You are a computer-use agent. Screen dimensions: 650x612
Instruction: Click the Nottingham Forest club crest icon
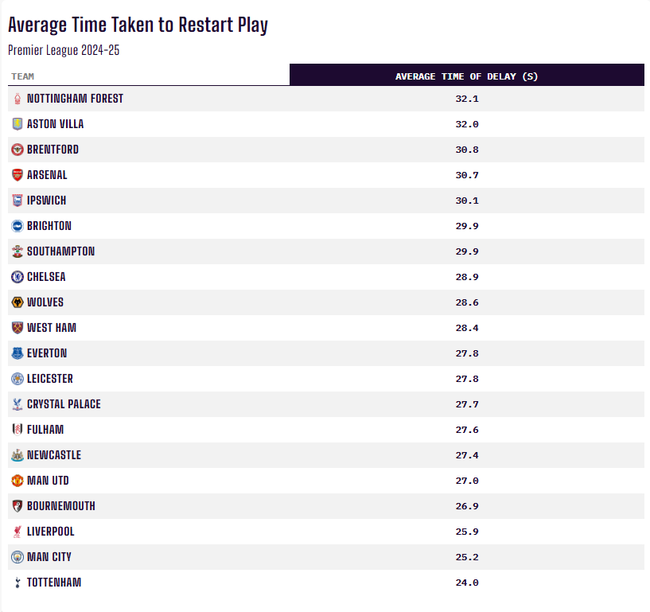click(x=17, y=99)
